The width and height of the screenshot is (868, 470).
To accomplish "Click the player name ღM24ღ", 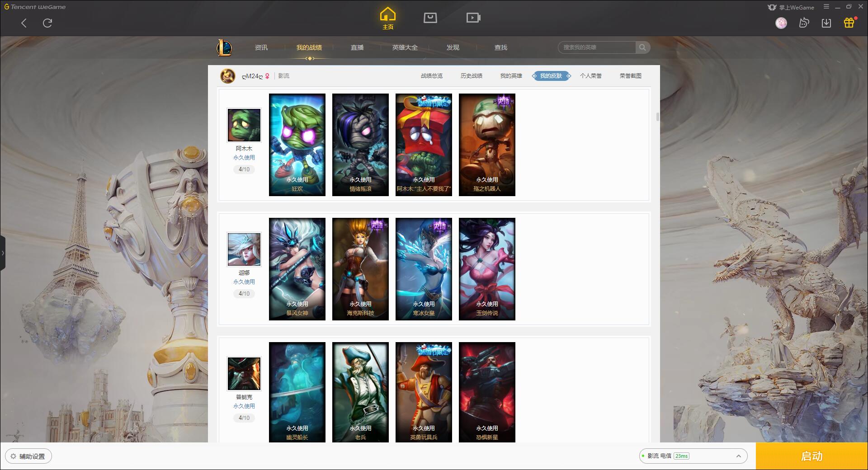I will 252,76.
